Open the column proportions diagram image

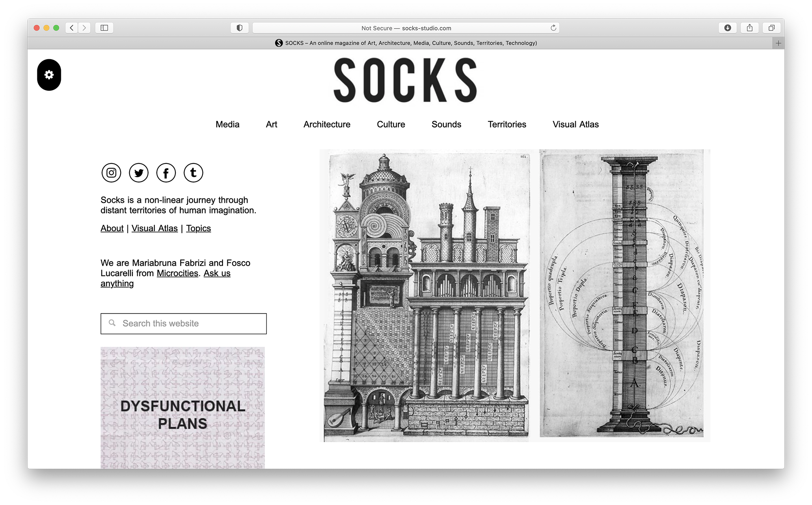pyautogui.click(x=622, y=294)
